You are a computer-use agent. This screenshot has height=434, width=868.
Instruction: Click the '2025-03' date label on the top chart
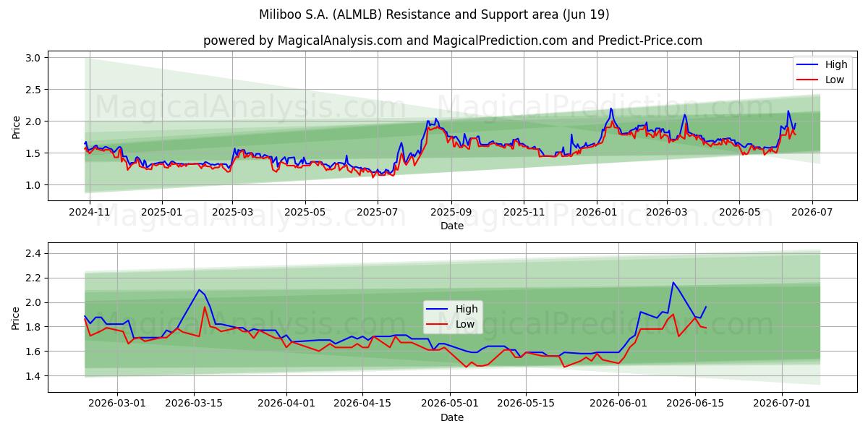coord(232,213)
